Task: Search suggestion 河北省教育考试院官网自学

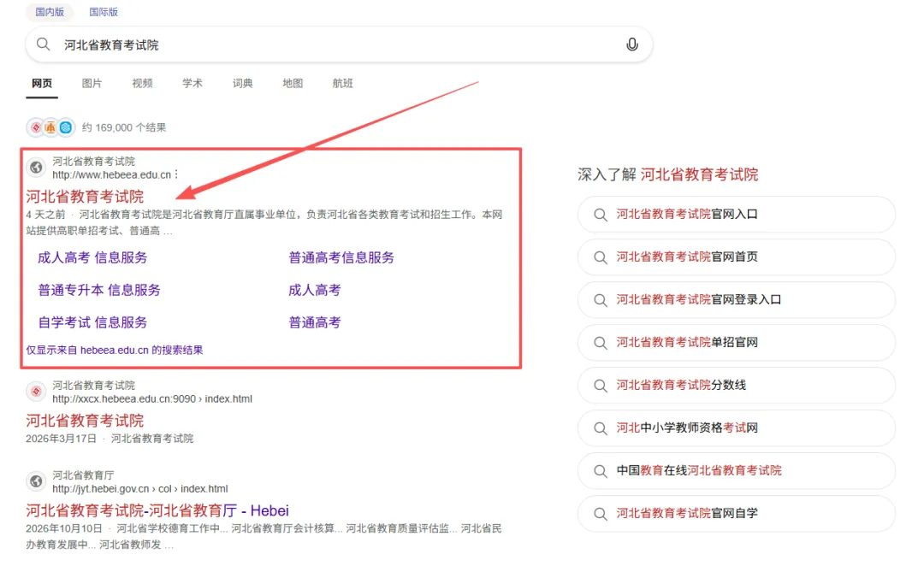Action: point(737,513)
